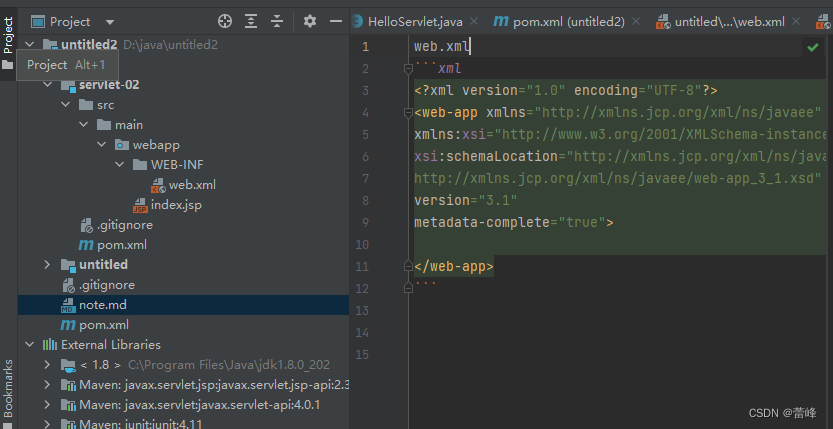Click the Collapse All icon in Project toolbar

pos(277,21)
